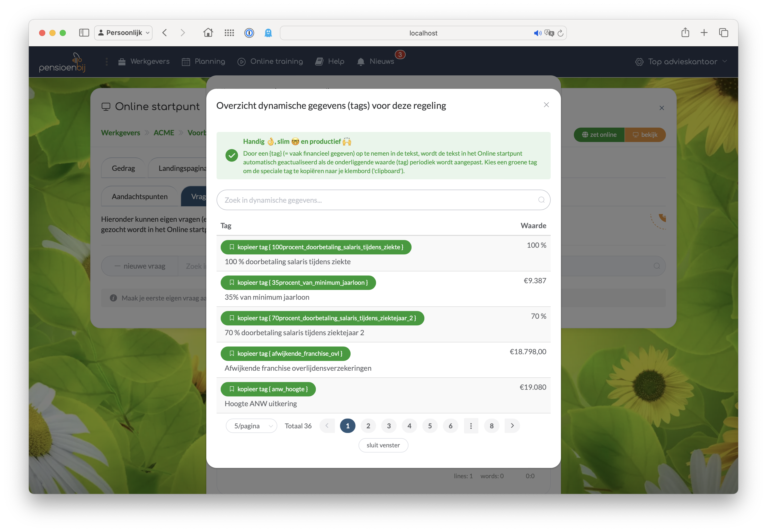Go to pagination page 2
The height and width of the screenshot is (532, 767).
click(x=368, y=426)
